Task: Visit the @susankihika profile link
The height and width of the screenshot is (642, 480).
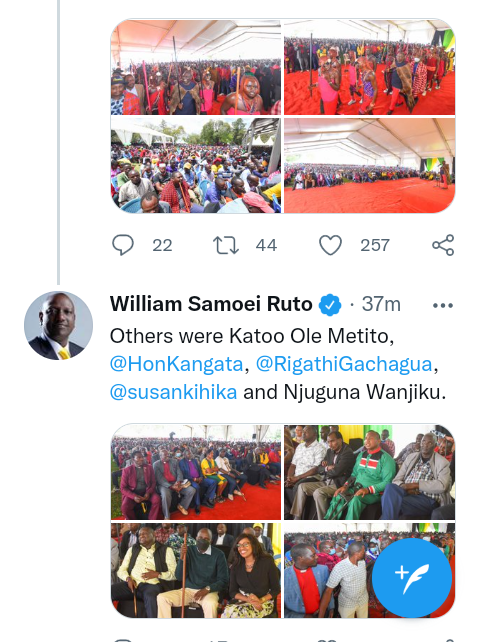Action: pos(173,392)
